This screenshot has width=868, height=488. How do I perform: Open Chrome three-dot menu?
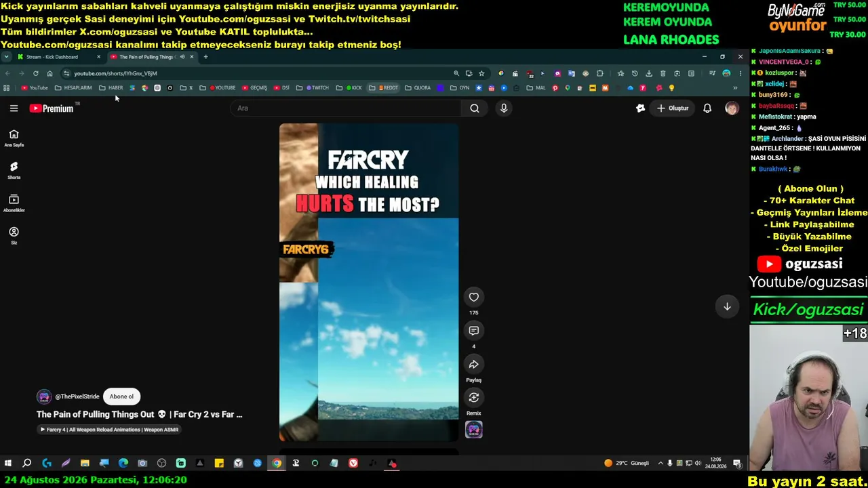(x=741, y=73)
